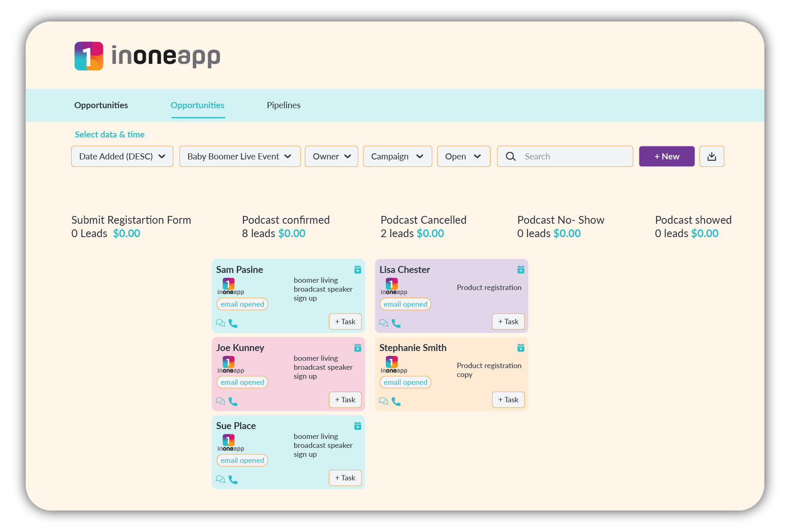The width and height of the screenshot is (790, 532).
Task: Open calendar icon on Sue Place card
Action: [x=357, y=426]
